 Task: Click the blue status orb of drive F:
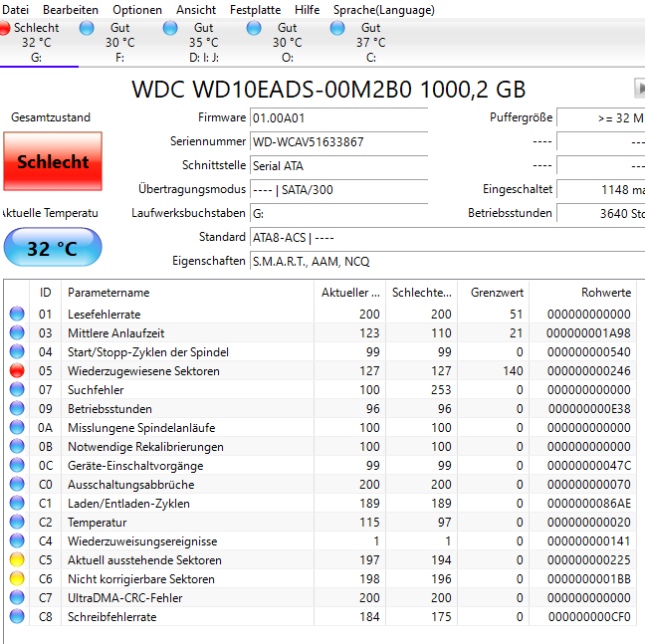coord(87,28)
